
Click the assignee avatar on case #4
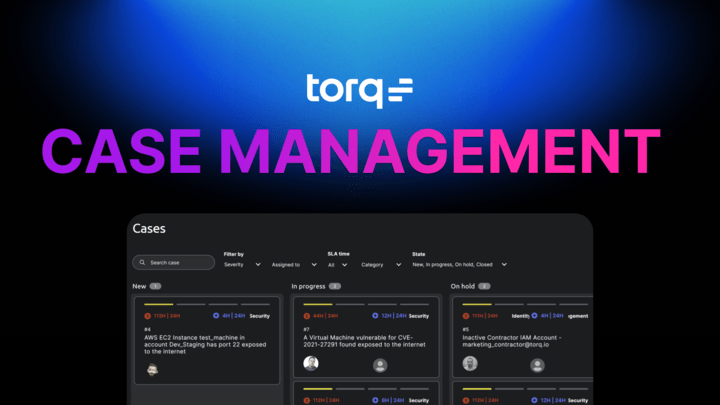click(x=152, y=369)
